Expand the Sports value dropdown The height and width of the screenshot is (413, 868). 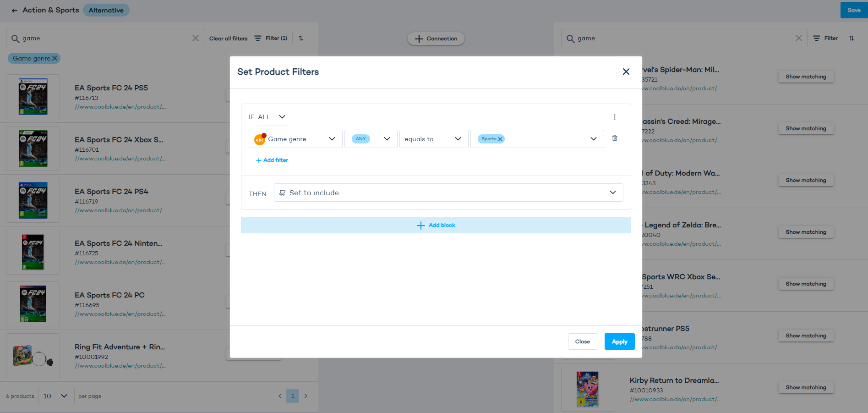(594, 139)
